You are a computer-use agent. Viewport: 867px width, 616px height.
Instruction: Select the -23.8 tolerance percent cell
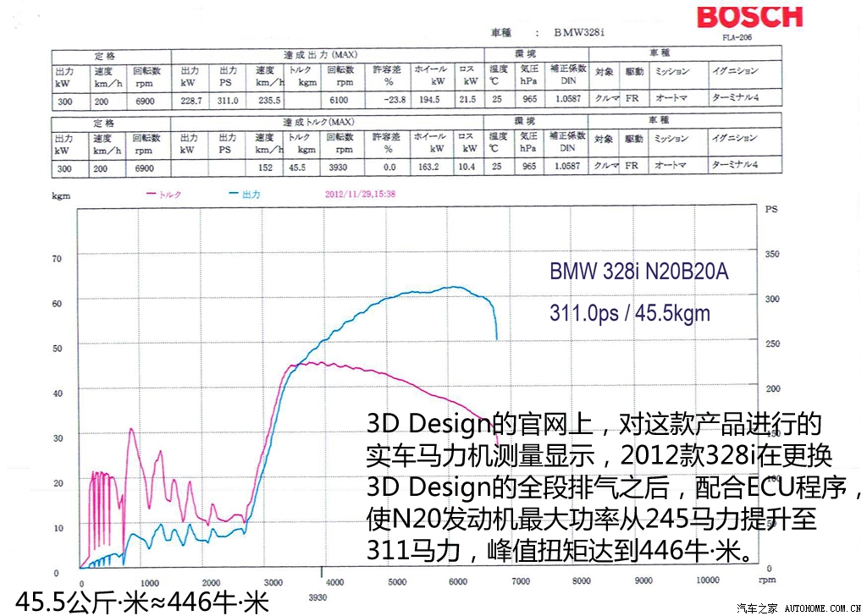click(x=395, y=100)
